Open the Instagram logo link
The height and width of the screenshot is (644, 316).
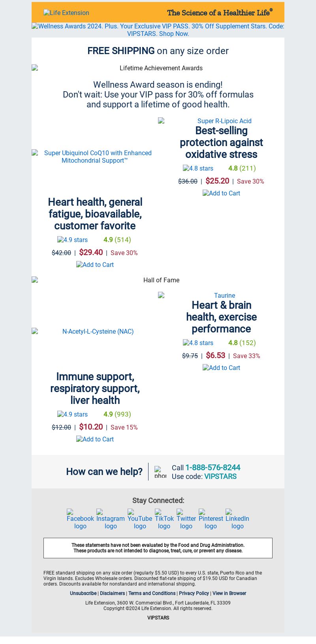point(111,519)
